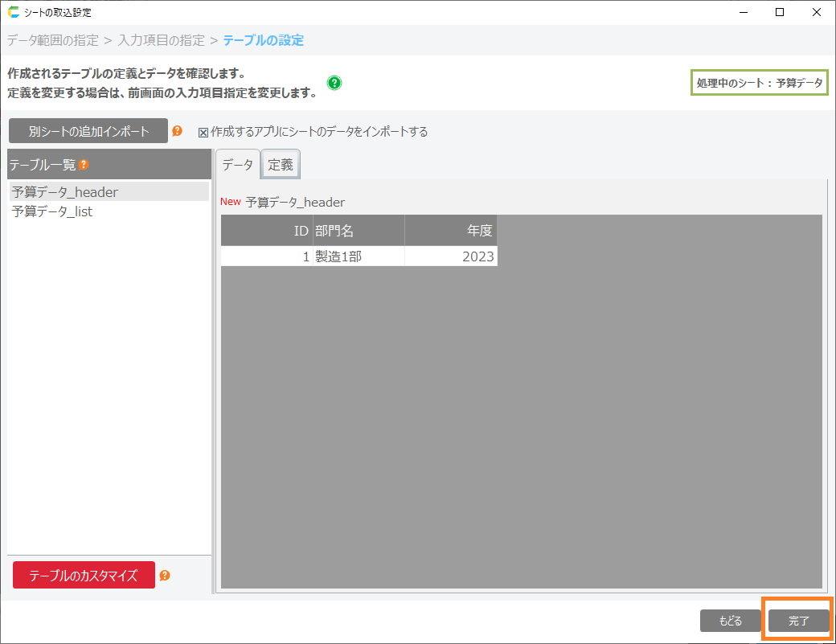This screenshot has height=644, width=836.
Task: Maximize the シートの取込設定 window
Action: pyautogui.click(x=780, y=12)
